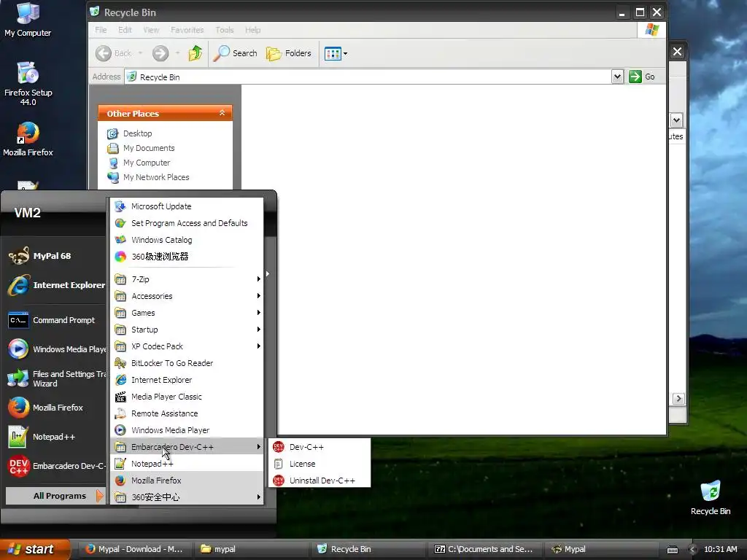Launch Mozilla Firefox from All Programs list

[x=187, y=480]
